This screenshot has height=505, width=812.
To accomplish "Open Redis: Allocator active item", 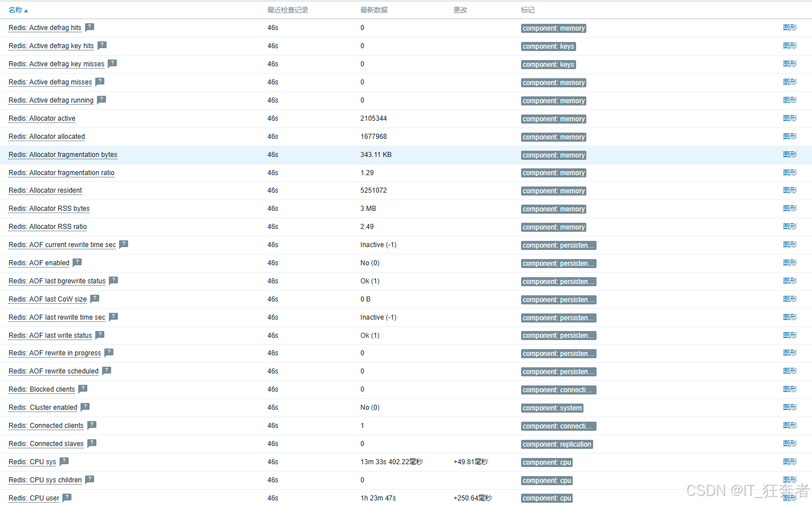I will pos(42,118).
